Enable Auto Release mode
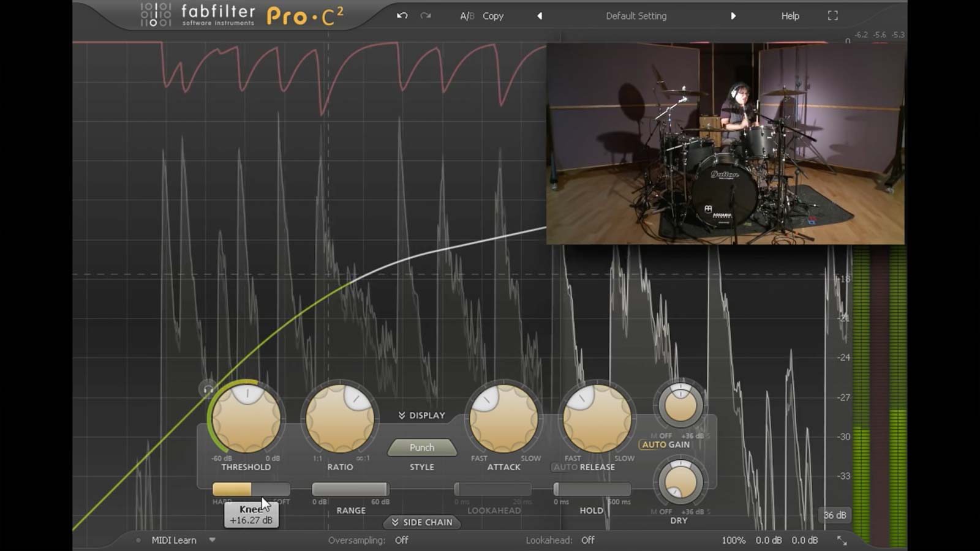Screen dimensions: 980x551 pos(565,467)
